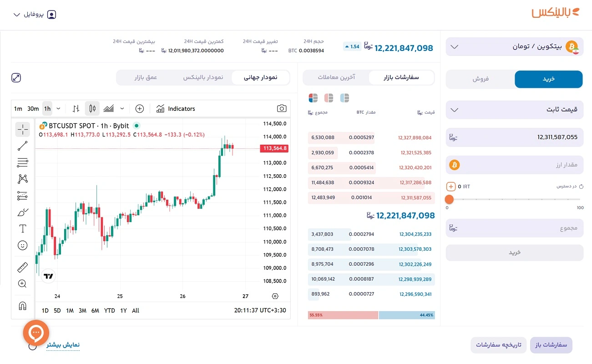Open the بیتکوین / تومان pair selector
Screen dimensions: 592x364
pos(513,46)
